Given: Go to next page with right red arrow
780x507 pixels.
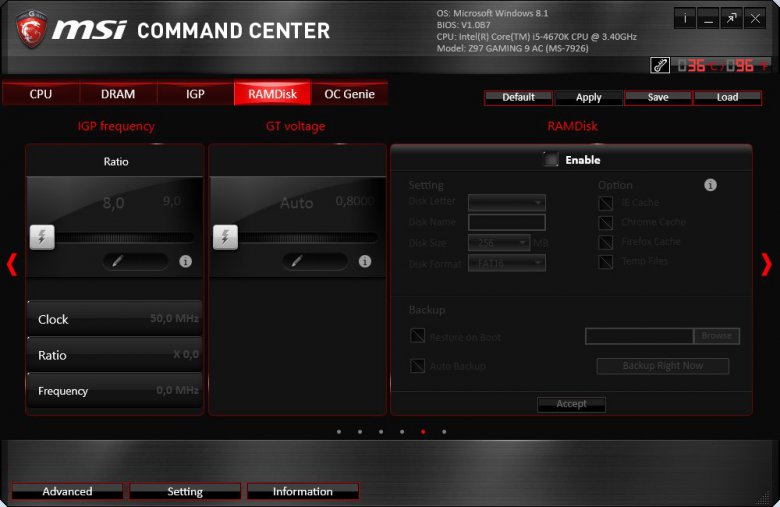Looking at the screenshot, I should click(x=767, y=264).
